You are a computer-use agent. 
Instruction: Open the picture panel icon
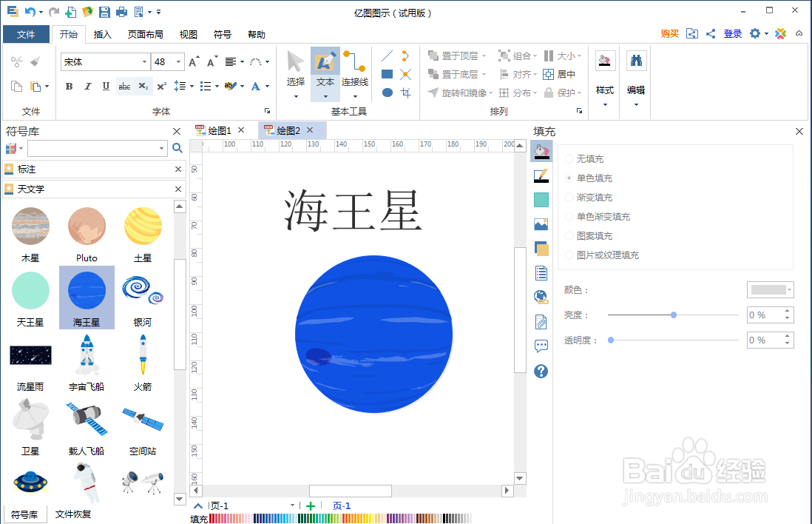[541, 224]
